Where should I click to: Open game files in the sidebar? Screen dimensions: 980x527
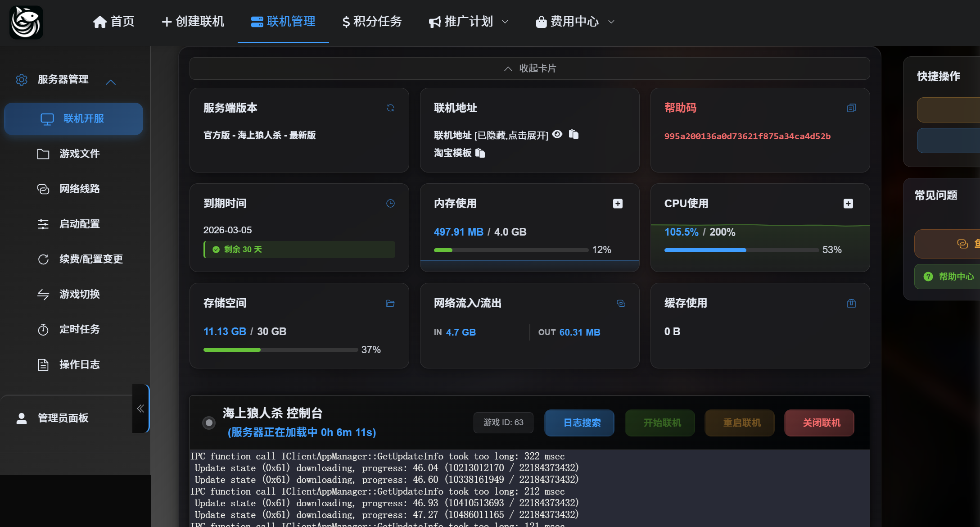point(79,154)
